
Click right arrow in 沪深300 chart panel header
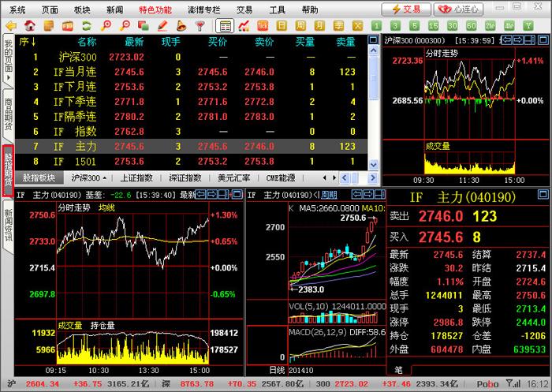(518, 39)
